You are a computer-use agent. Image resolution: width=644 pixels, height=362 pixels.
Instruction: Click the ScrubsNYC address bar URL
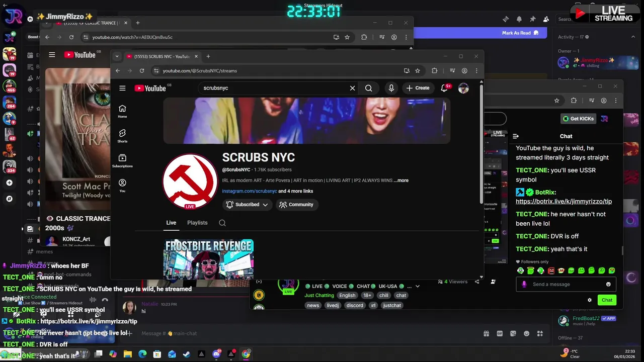click(200, 71)
